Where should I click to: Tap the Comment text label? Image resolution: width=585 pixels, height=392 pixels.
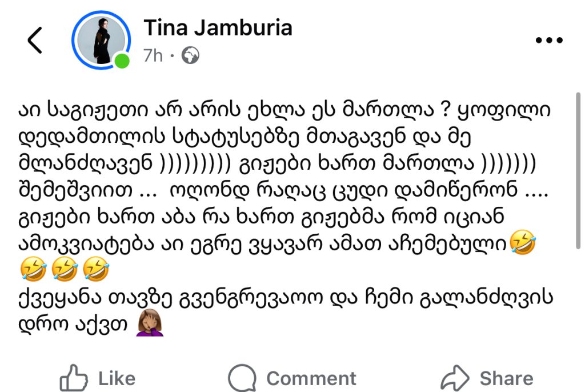click(x=311, y=378)
